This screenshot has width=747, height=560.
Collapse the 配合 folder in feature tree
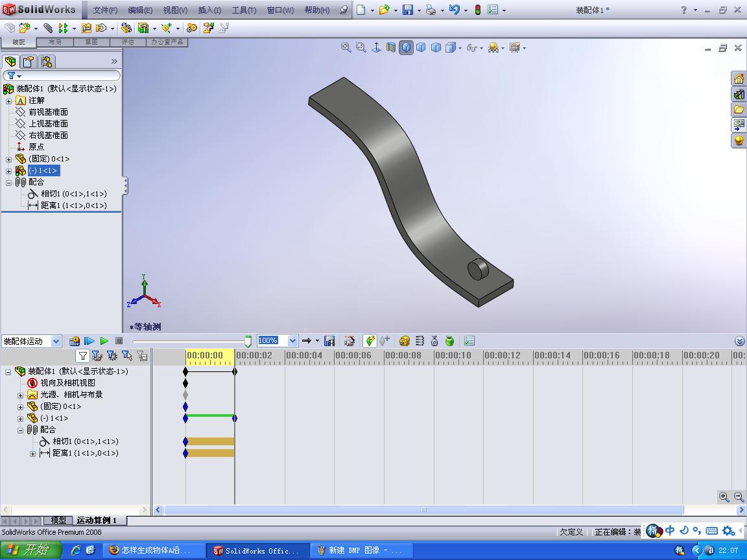pyautogui.click(x=8, y=183)
